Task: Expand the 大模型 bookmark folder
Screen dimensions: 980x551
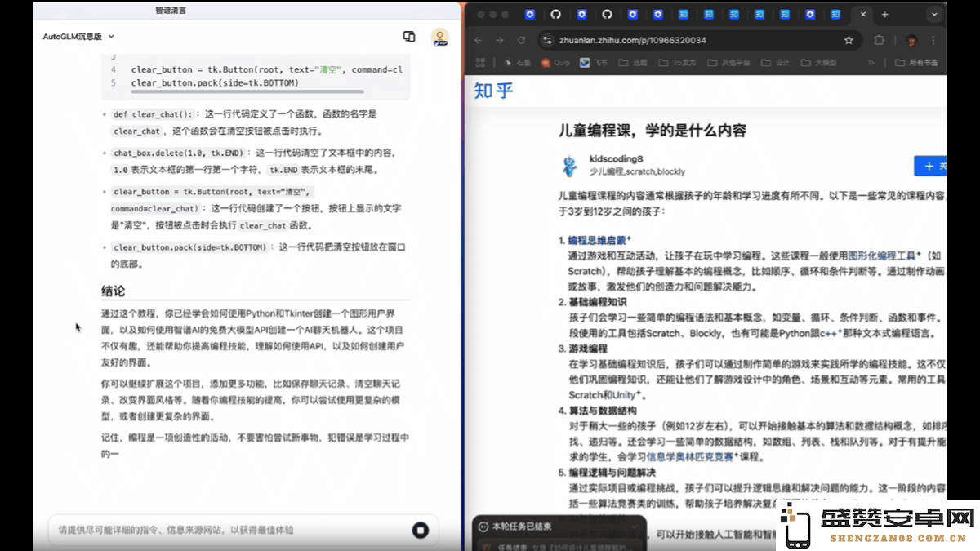Action: 819,63
